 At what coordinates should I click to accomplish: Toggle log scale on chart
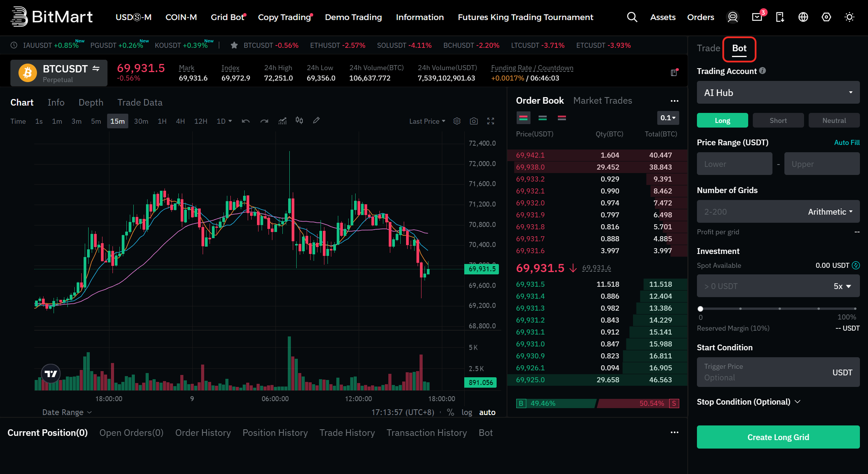[467, 412]
